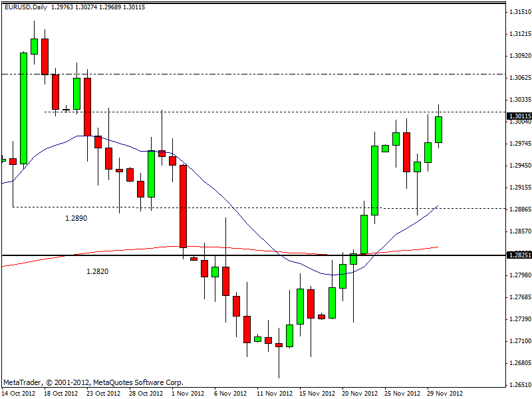Click the 1.26510 price axis label

click(519, 385)
